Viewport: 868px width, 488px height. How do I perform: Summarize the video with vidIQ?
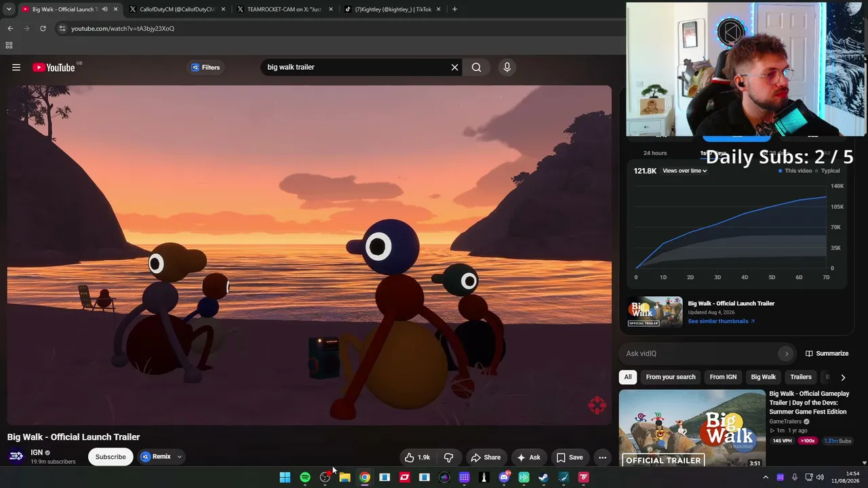(x=827, y=354)
